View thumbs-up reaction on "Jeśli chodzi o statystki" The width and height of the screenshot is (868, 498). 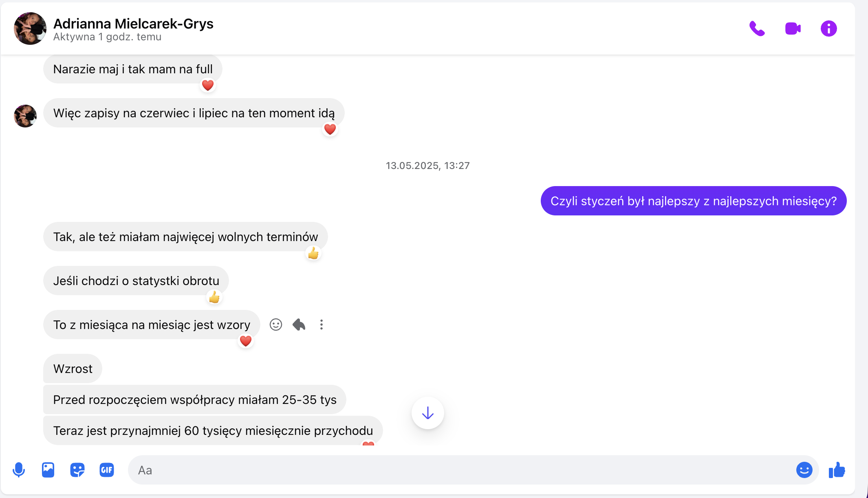pyautogui.click(x=214, y=297)
